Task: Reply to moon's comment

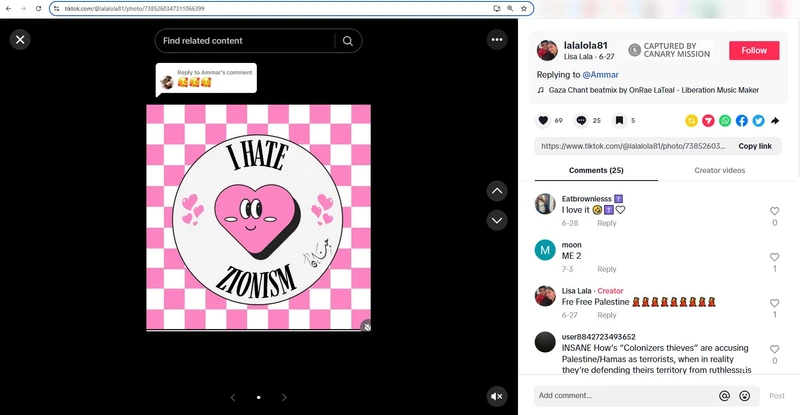Action: [607, 269]
